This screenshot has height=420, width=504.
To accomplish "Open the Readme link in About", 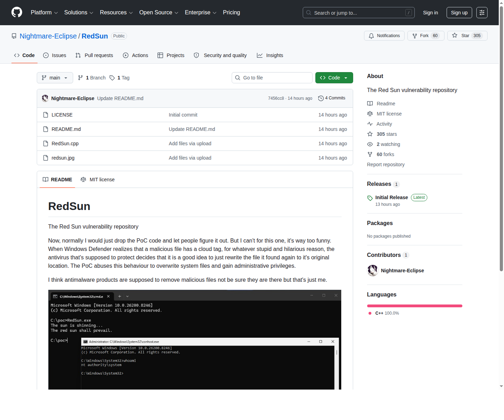I will tap(381, 104).
